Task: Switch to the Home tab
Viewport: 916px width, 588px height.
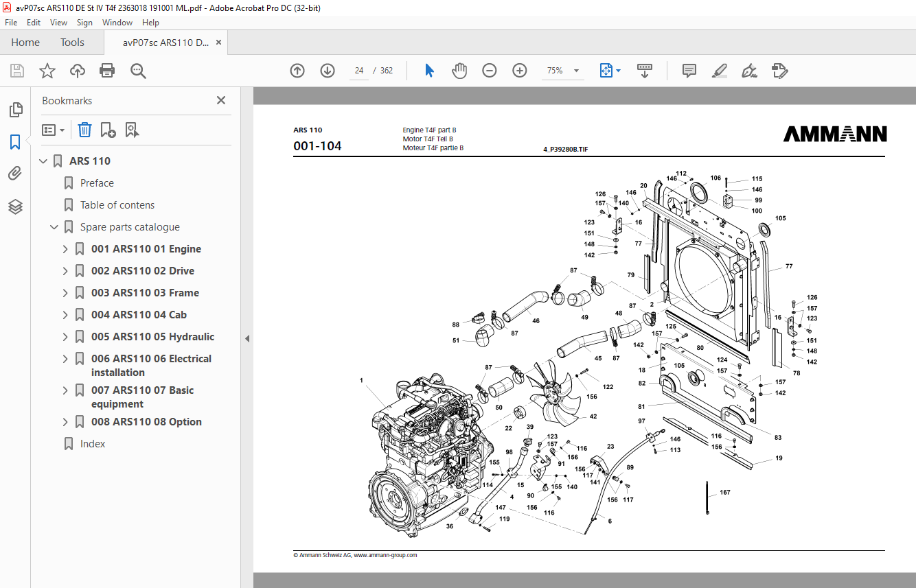Action: click(25, 43)
